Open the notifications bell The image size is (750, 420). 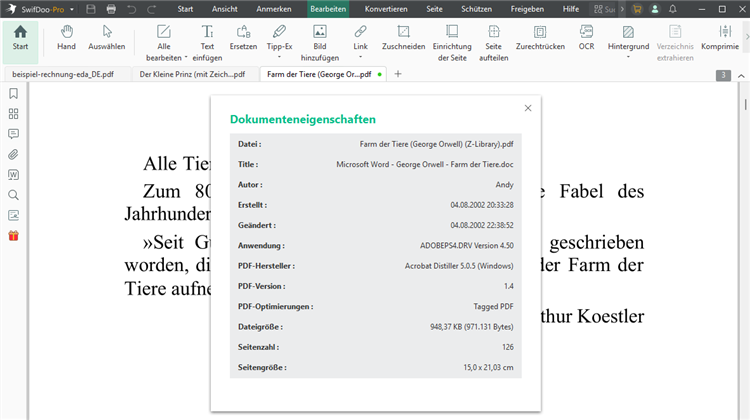673,9
